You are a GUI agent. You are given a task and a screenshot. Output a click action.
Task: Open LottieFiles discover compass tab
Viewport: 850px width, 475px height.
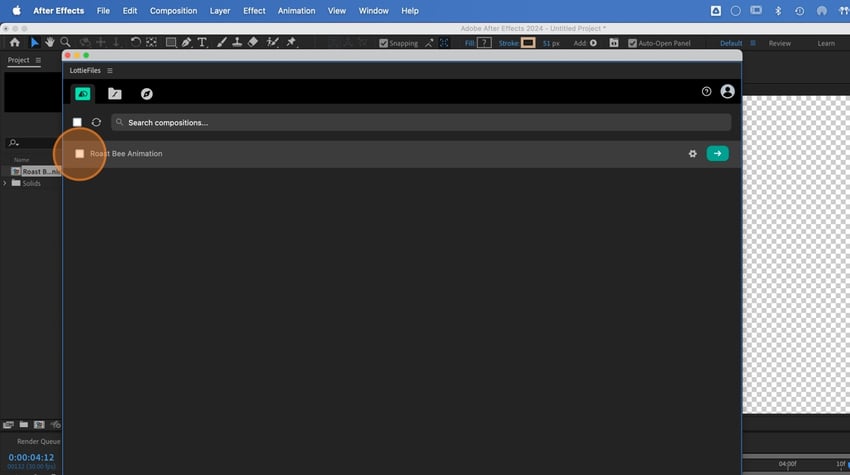click(146, 94)
